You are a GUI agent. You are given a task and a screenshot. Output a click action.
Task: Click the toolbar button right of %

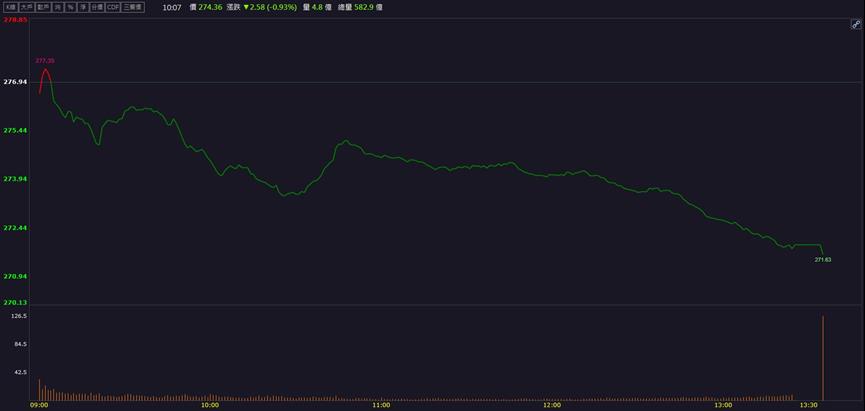click(83, 7)
